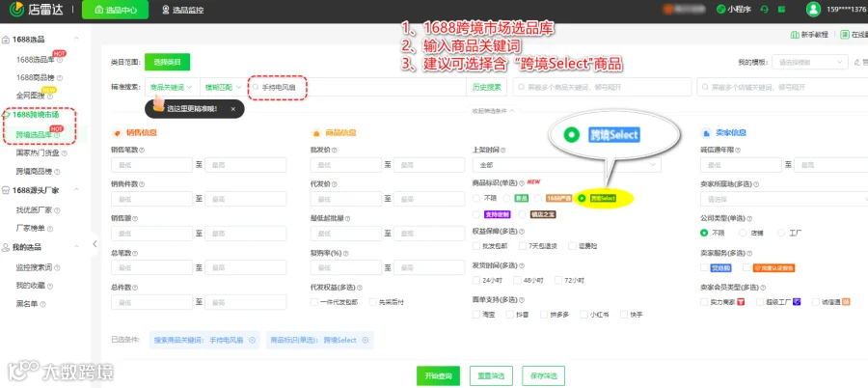
Task: Open the 模糊匹配 match mode dropdown
Action: pos(224,87)
